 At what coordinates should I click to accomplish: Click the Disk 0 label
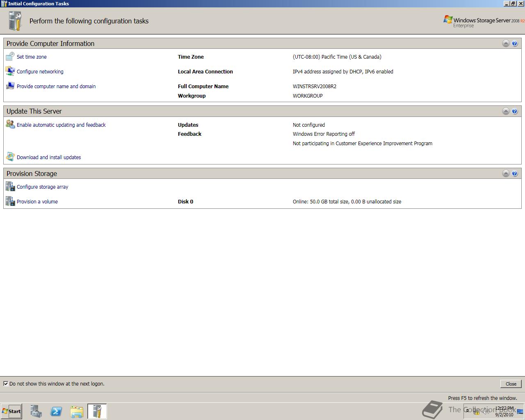(185, 202)
